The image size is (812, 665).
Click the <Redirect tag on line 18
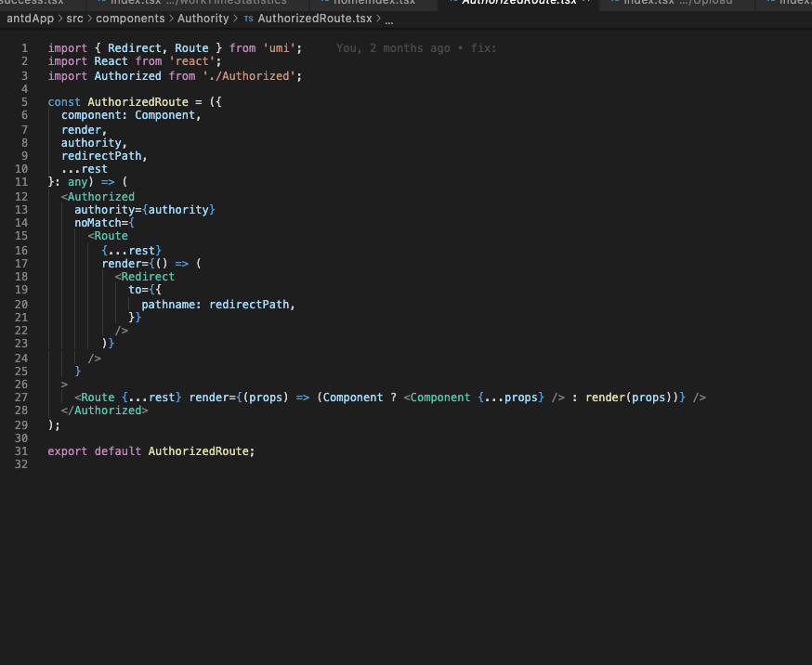[x=145, y=277]
